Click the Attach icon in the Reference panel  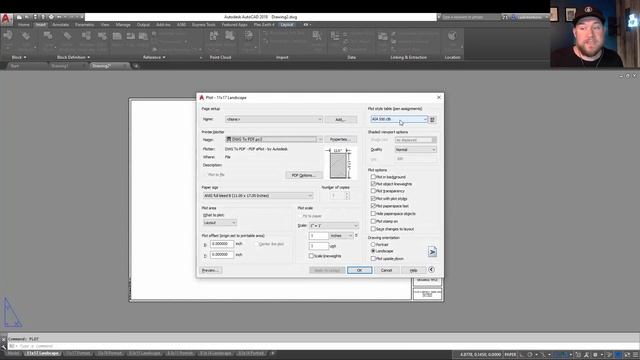point(117,36)
